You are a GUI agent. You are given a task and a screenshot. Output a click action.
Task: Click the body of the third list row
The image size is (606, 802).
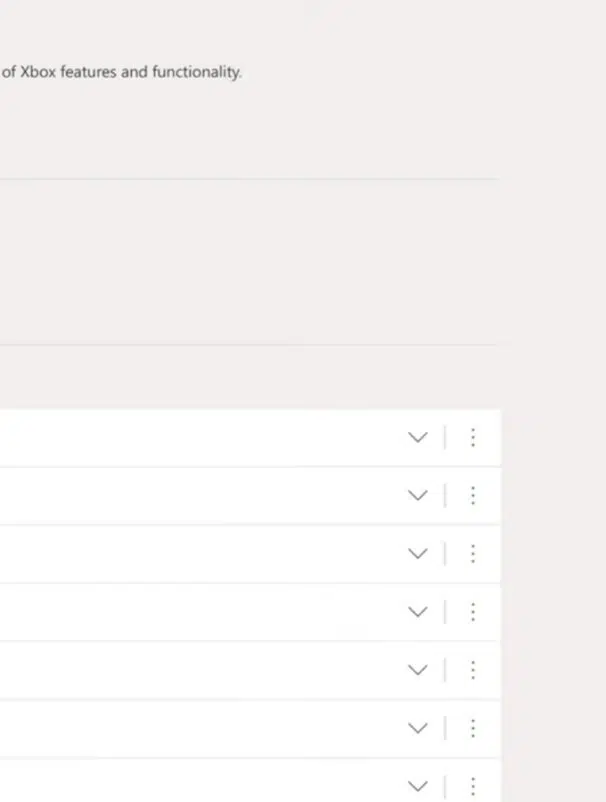click(x=200, y=553)
